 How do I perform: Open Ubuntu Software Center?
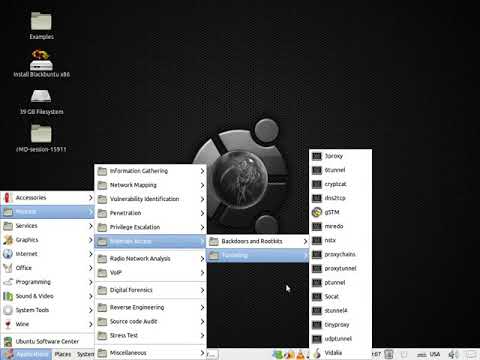[x=47, y=341]
